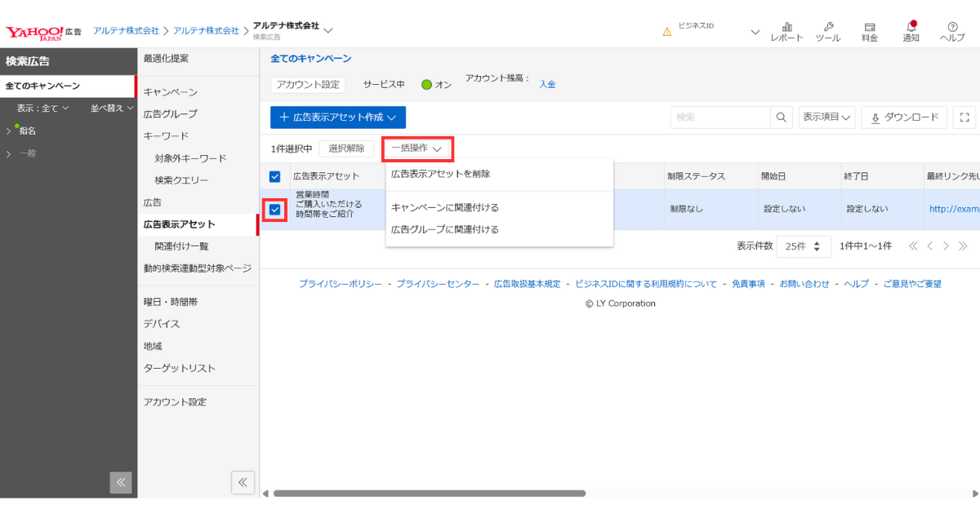Open the 通知 notifications bell

pyautogui.click(x=911, y=32)
